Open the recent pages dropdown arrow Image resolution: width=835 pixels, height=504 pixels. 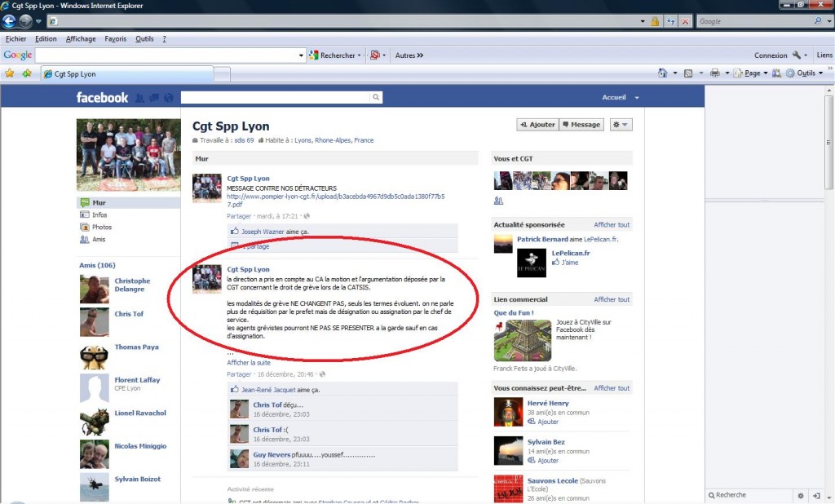point(38,21)
